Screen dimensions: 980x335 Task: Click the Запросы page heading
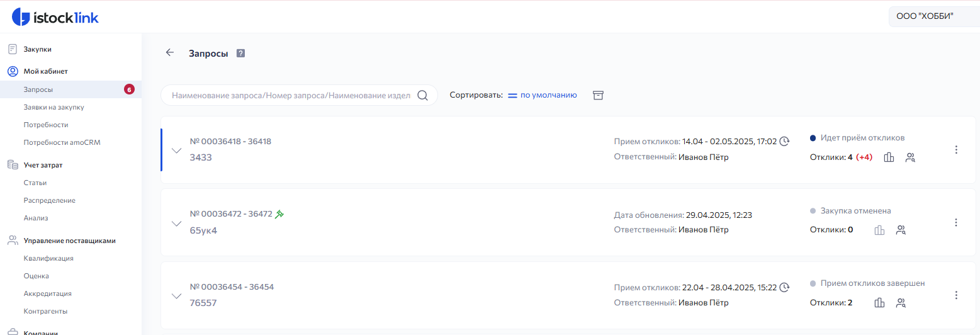tap(208, 54)
